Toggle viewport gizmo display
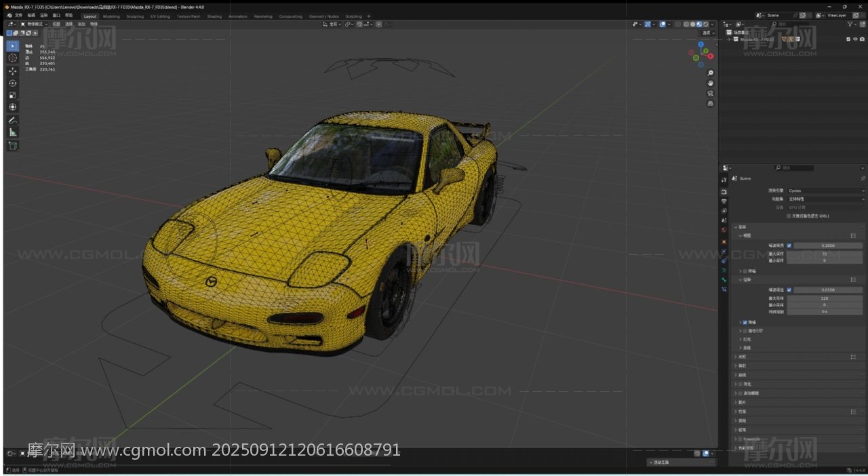This screenshot has width=868, height=476. [648, 24]
